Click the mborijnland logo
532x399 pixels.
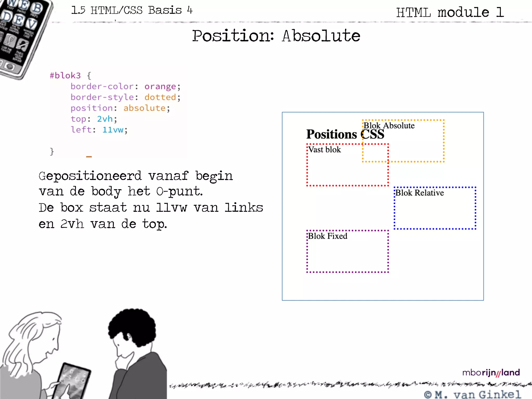[x=491, y=373]
